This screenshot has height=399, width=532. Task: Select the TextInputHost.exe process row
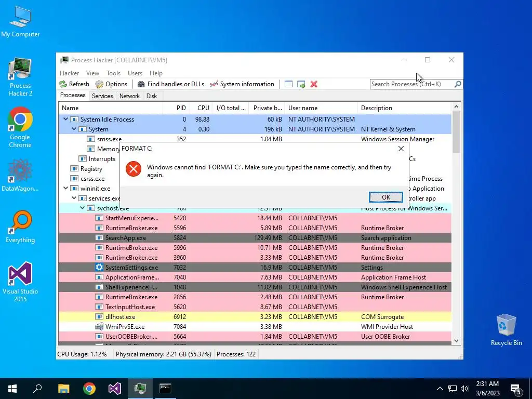pyautogui.click(x=255, y=307)
